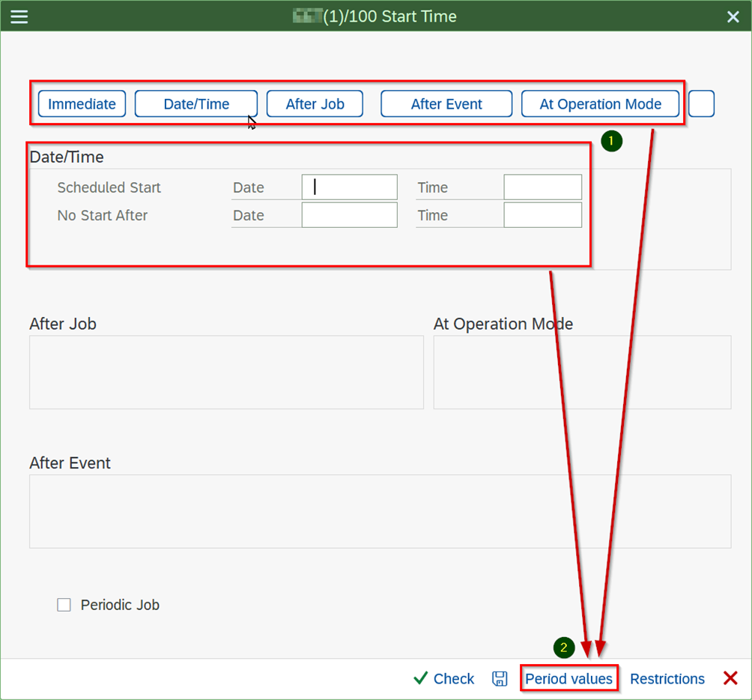Screen dimensions: 752x700
Task: Open the hamburger menu in title bar
Action: (19, 16)
